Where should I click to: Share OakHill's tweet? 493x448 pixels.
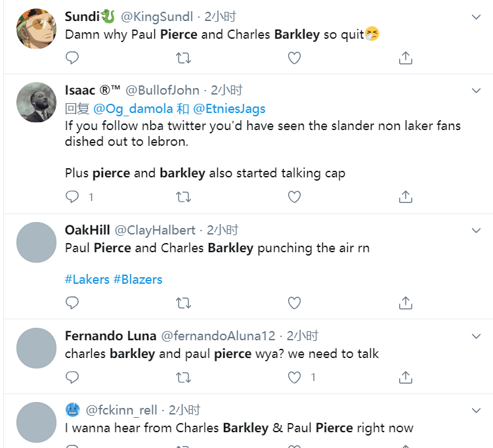[x=406, y=302]
